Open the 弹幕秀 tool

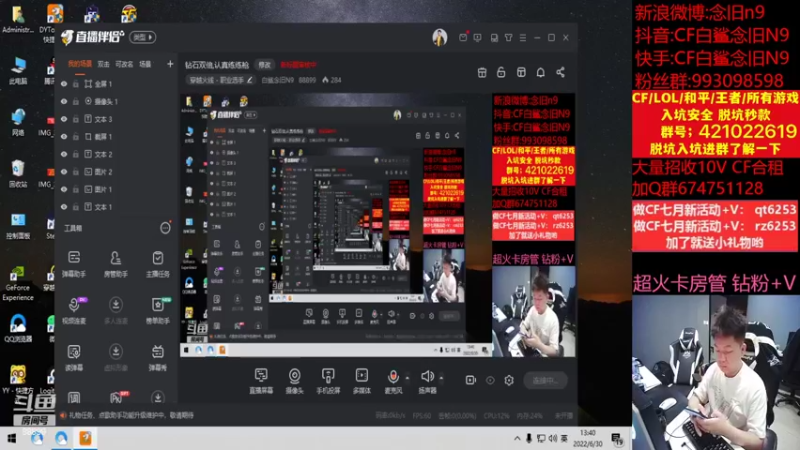(x=158, y=357)
